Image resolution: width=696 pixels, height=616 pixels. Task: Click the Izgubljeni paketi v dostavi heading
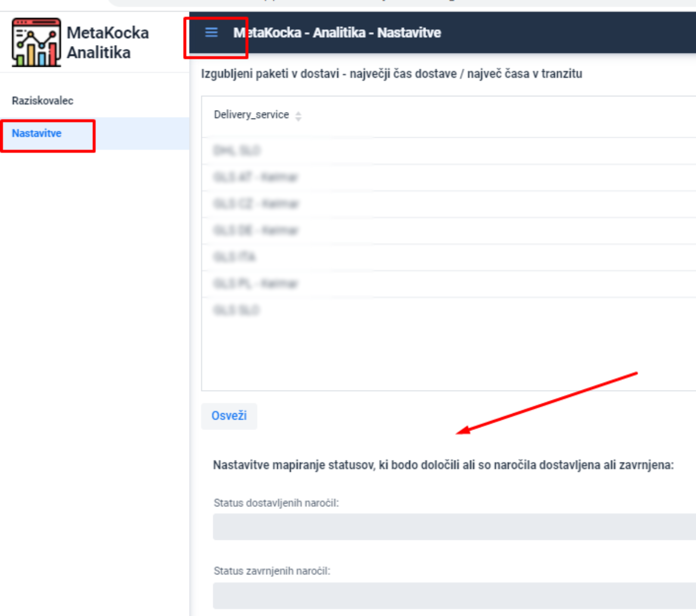tap(392, 74)
